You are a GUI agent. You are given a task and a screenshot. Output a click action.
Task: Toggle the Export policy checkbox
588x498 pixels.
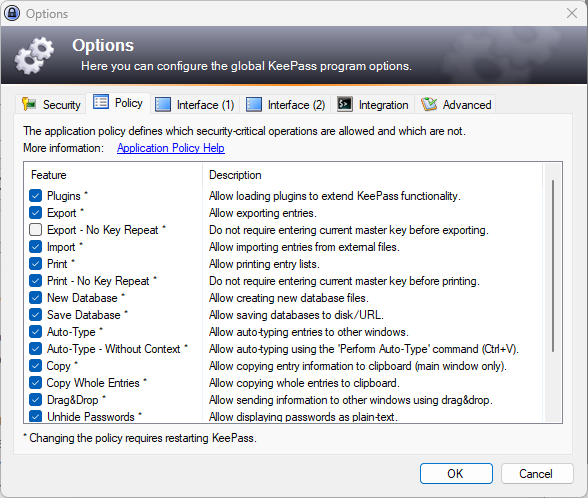coord(35,213)
